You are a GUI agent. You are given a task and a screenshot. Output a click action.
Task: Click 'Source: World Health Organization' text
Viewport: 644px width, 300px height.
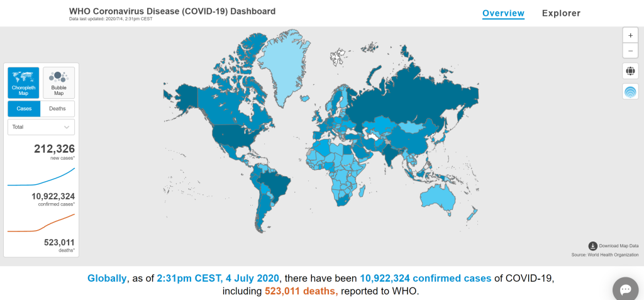[x=605, y=255]
